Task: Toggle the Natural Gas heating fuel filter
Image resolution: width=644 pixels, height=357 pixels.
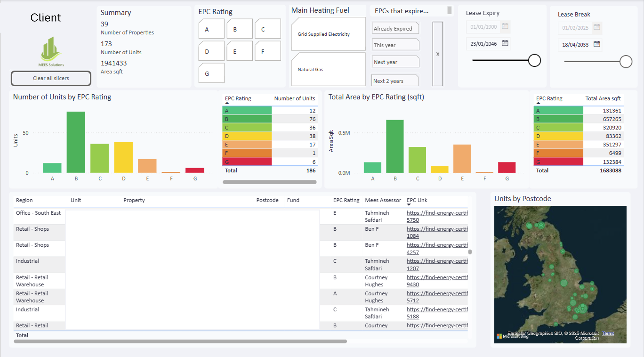Action: [x=328, y=69]
